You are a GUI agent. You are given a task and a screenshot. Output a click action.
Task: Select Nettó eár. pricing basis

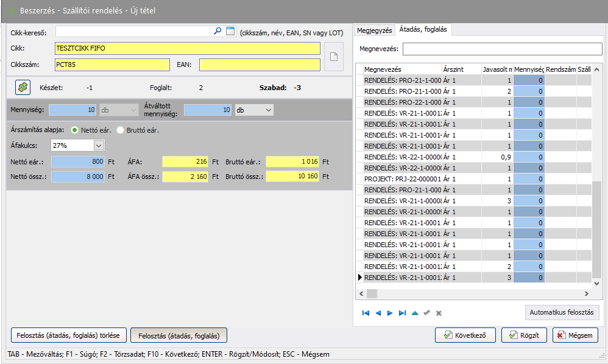(76, 130)
